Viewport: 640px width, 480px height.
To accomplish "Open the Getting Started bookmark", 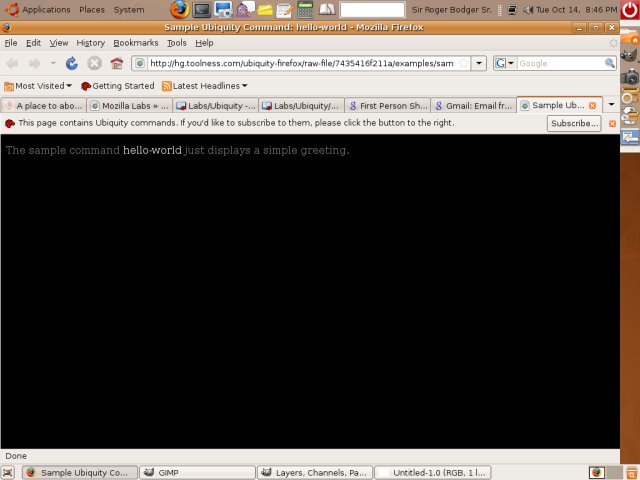I will tap(118, 86).
